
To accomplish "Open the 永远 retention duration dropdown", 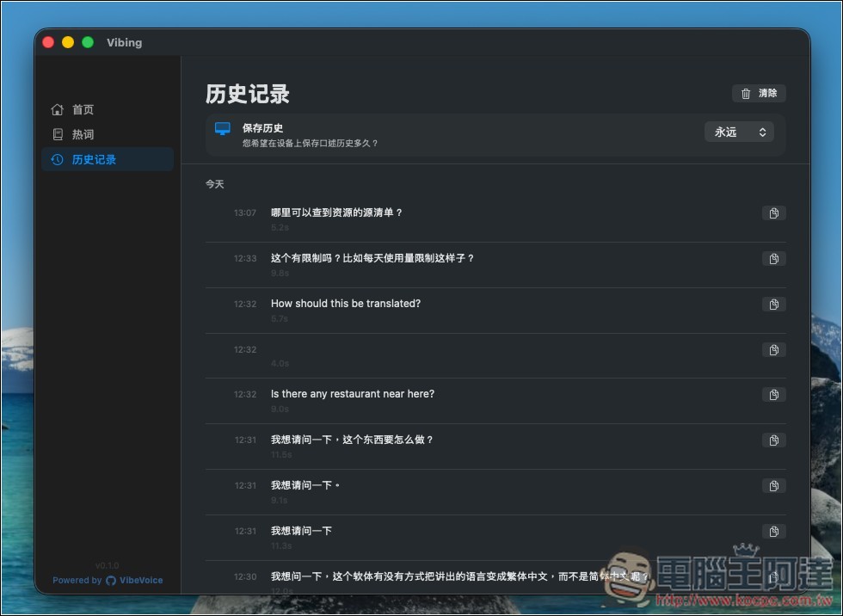I will [738, 132].
